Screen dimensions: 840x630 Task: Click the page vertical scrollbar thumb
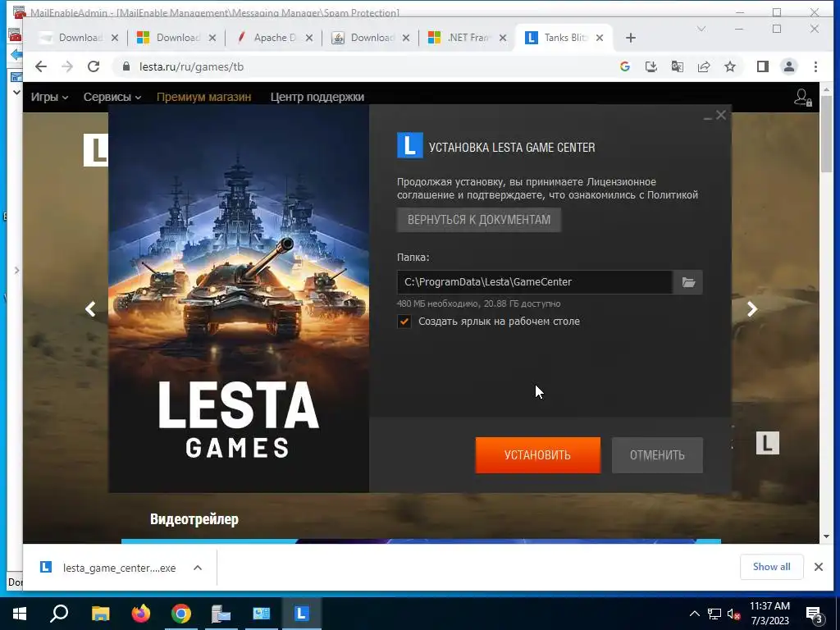point(826,135)
